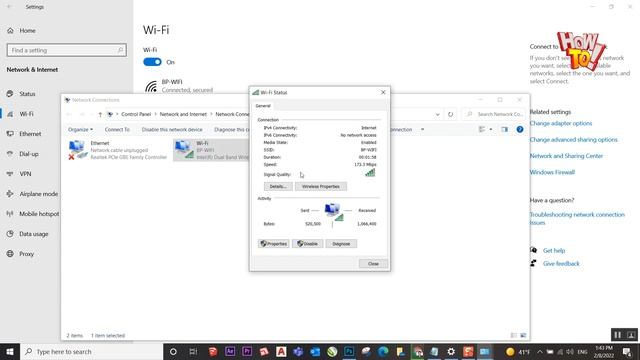The width and height of the screenshot is (640, 360).
Task: Click the Details... button in Wi-Fi Status
Action: click(x=278, y=187)
